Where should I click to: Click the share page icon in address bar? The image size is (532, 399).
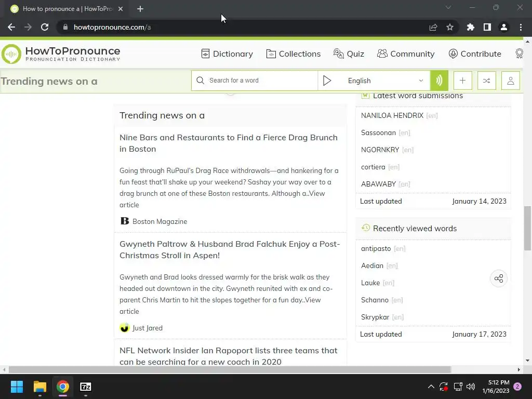coord(433,27)
